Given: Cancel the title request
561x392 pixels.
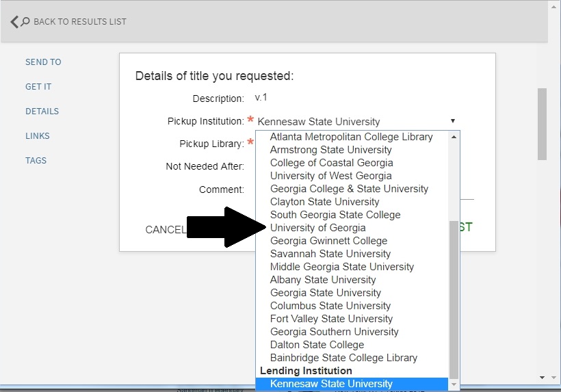Looking at the screenshot, I should tap(164, 230).
